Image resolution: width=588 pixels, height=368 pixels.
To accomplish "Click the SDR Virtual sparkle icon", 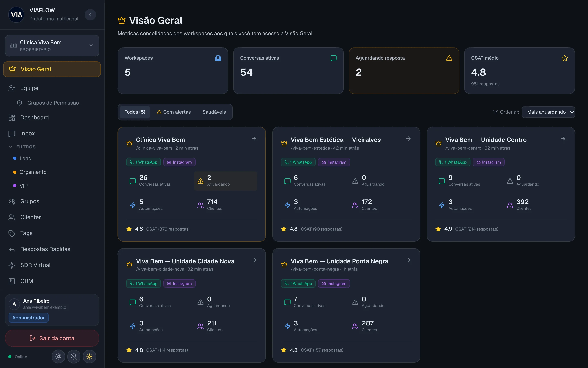I will [12, 265].
